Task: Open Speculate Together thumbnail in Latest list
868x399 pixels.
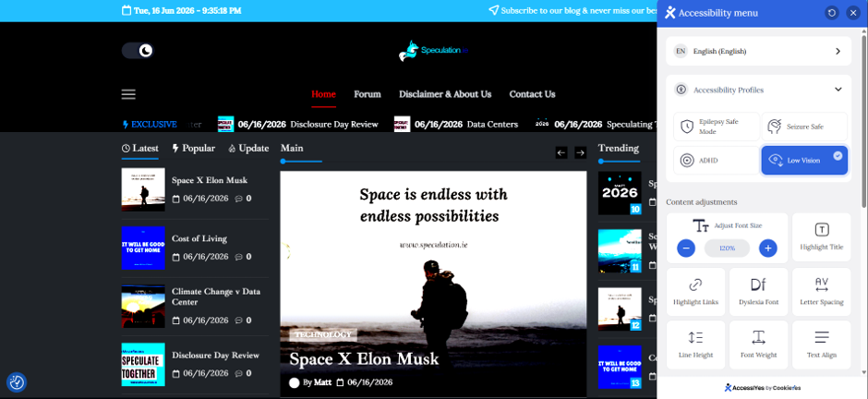Action: 143,364
